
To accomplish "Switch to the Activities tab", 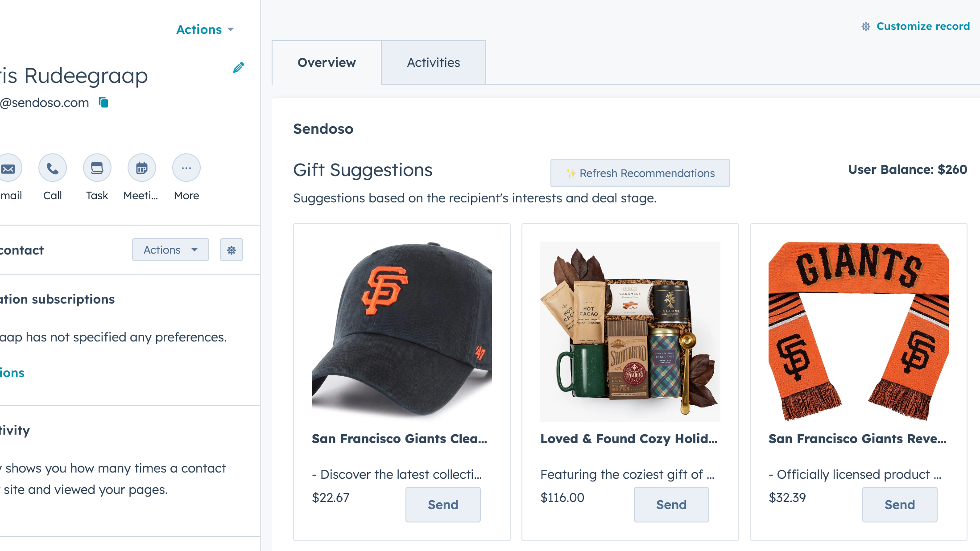I will coord(433,62).
